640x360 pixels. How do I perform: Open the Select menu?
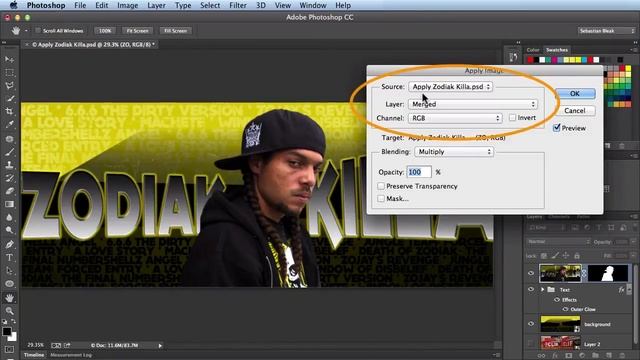coord(210,5)
